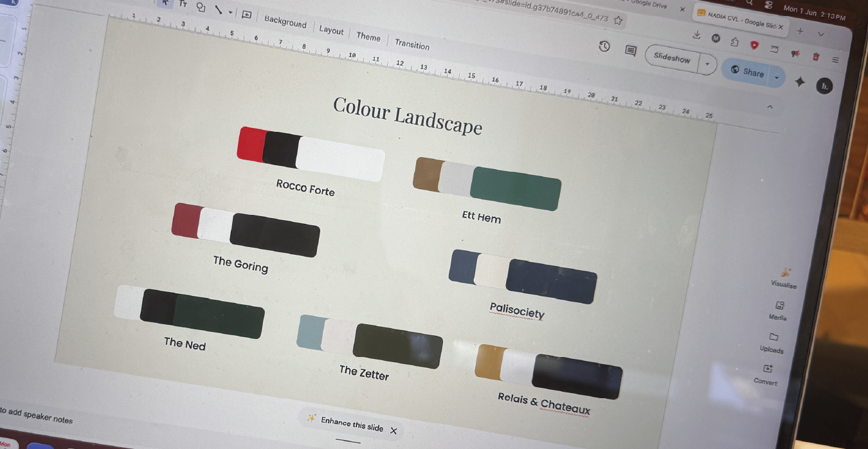Bookmark the page with the star icon
This screenshot has width=868, height=449.
(618, 21)
